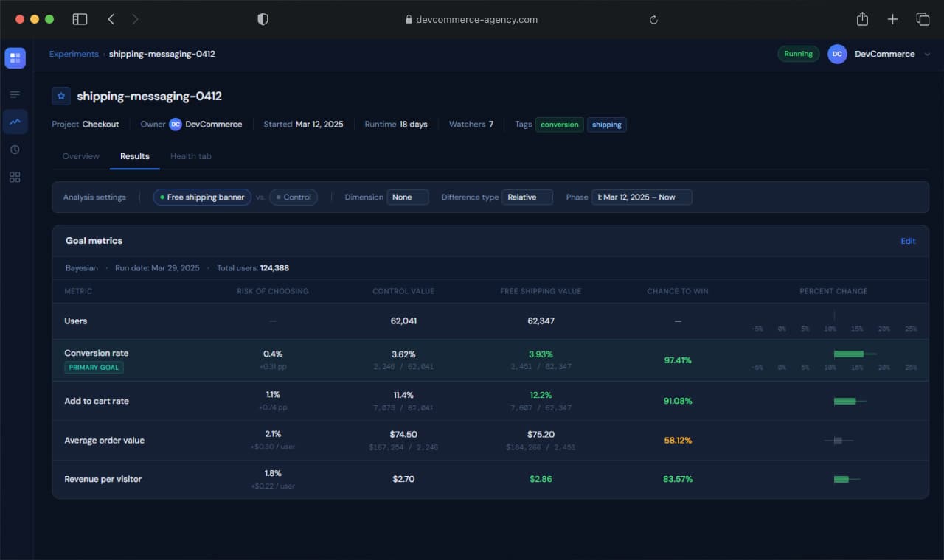Reload the page with refresh icon
Screen dimensions: 944x560
pos(653,20)
